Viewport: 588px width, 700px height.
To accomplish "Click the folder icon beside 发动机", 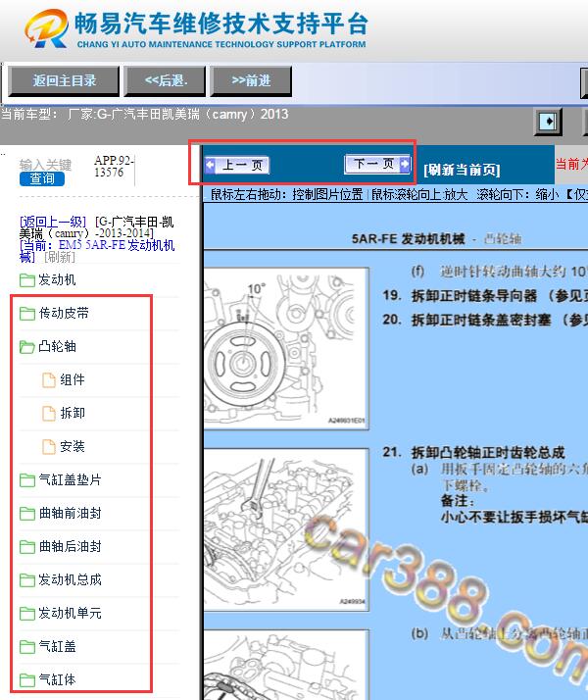I will pos(27,280).
